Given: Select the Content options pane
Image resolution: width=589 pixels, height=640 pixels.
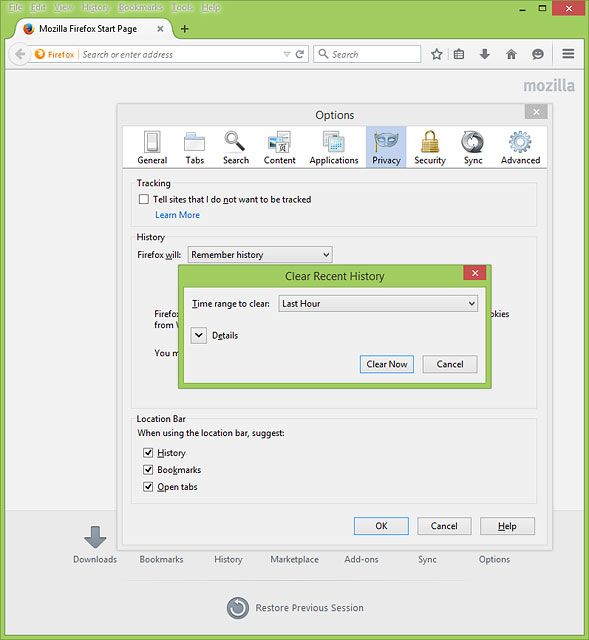Looking at the screenshot, I should tap(280, 147).
